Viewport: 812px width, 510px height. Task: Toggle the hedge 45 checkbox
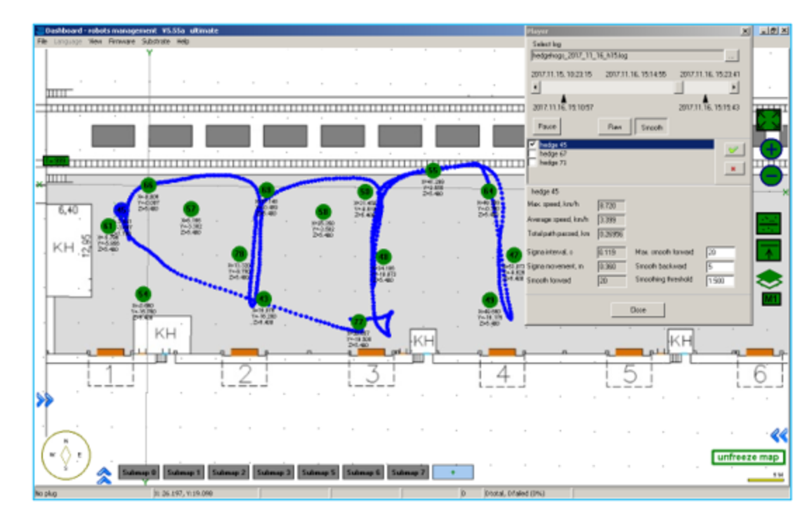point(533,144)
